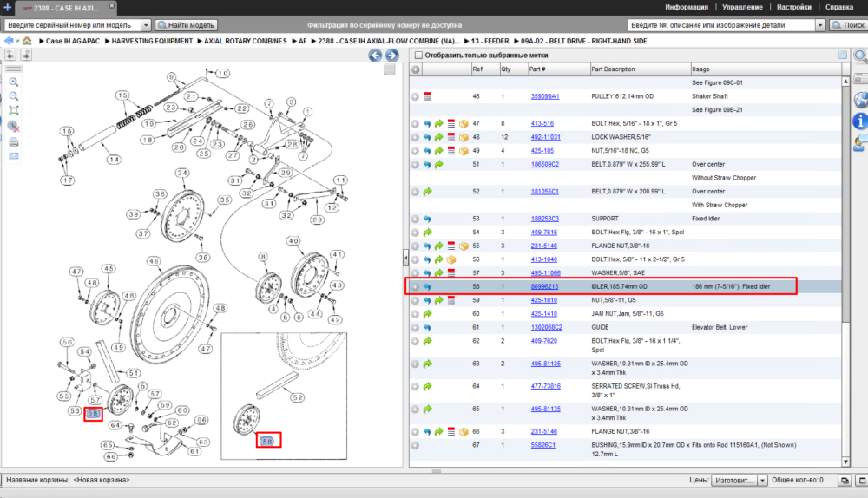Click the table scrollbar up arrow
Image resolution: width=868 pixels, height=498 pixels.
pyautogui.click(x=845, y=82)
